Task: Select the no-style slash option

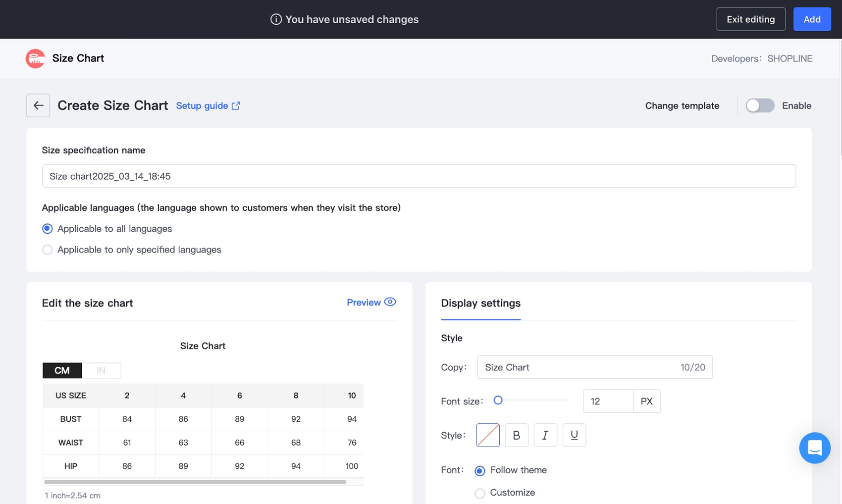Action: pyautogui.click(x=487, y=435)
